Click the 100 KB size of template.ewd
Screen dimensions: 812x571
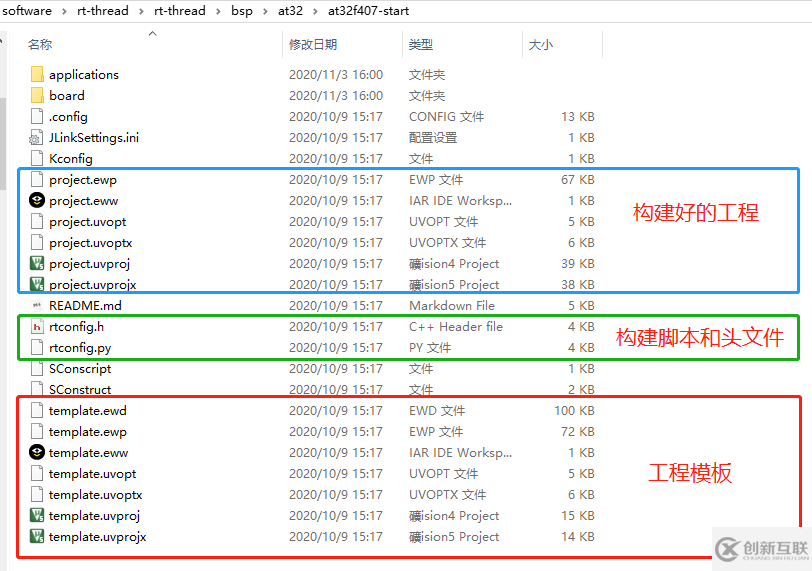point(574,411)
